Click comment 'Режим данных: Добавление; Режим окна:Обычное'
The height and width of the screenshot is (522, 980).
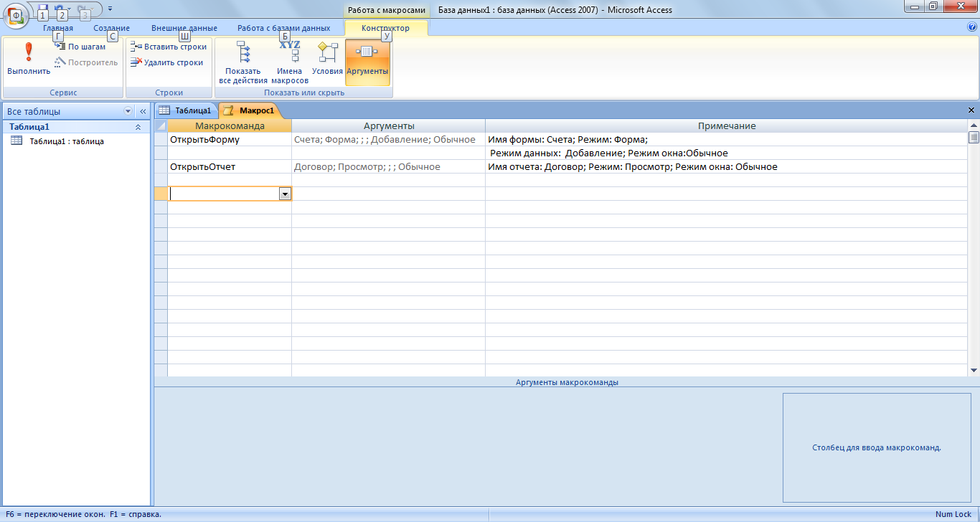coord(608,153)
